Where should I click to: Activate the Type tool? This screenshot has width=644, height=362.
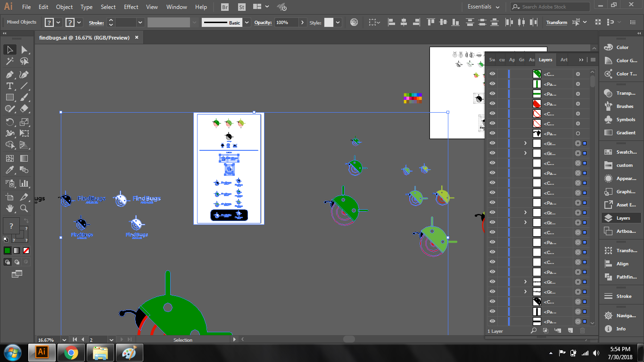pyautogui.click(x=9, y=86)
